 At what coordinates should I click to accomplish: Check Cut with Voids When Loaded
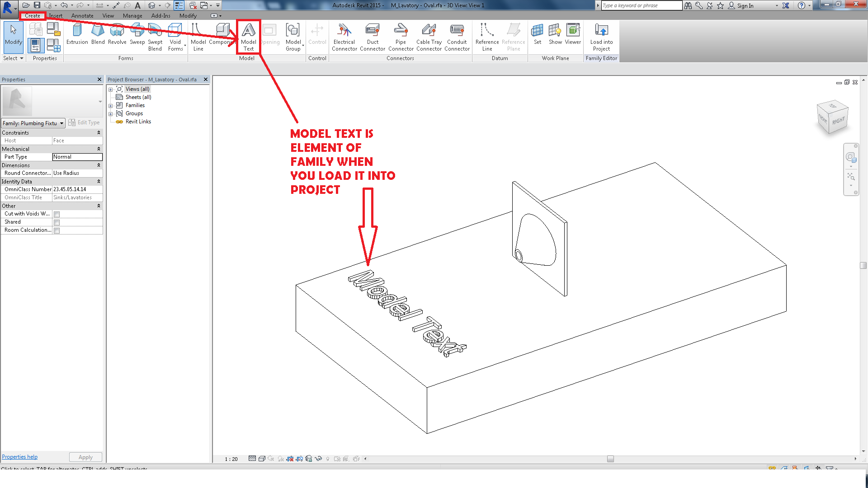[57, 214]
